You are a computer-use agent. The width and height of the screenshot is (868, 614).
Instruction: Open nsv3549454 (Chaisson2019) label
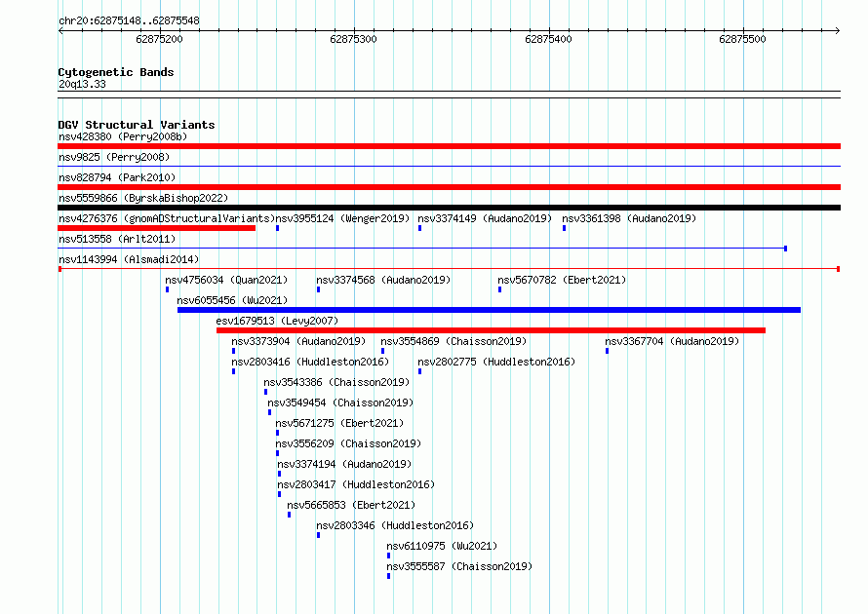[341, 403]
